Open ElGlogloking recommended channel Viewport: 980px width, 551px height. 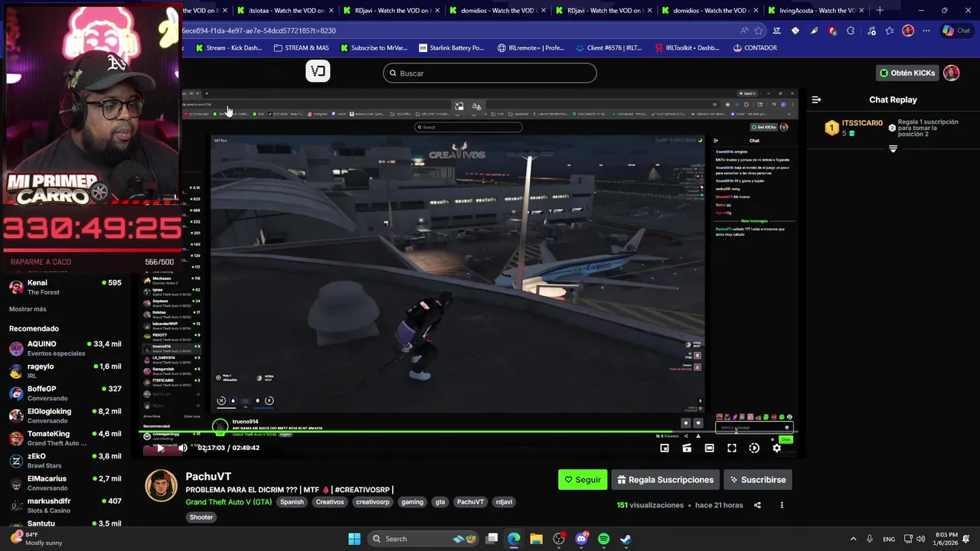coord(65,416)
